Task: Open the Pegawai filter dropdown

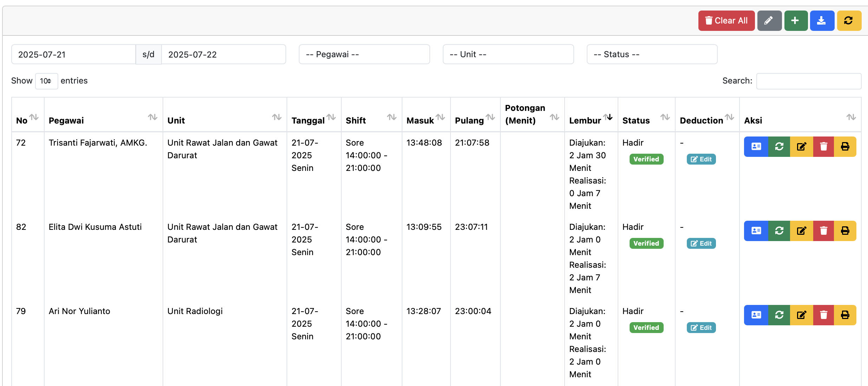Action: [364, 54]
